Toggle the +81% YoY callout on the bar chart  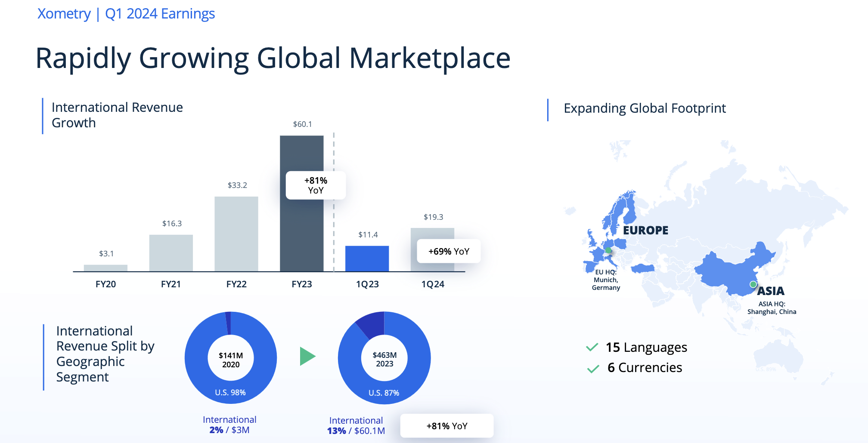[315, 185]
